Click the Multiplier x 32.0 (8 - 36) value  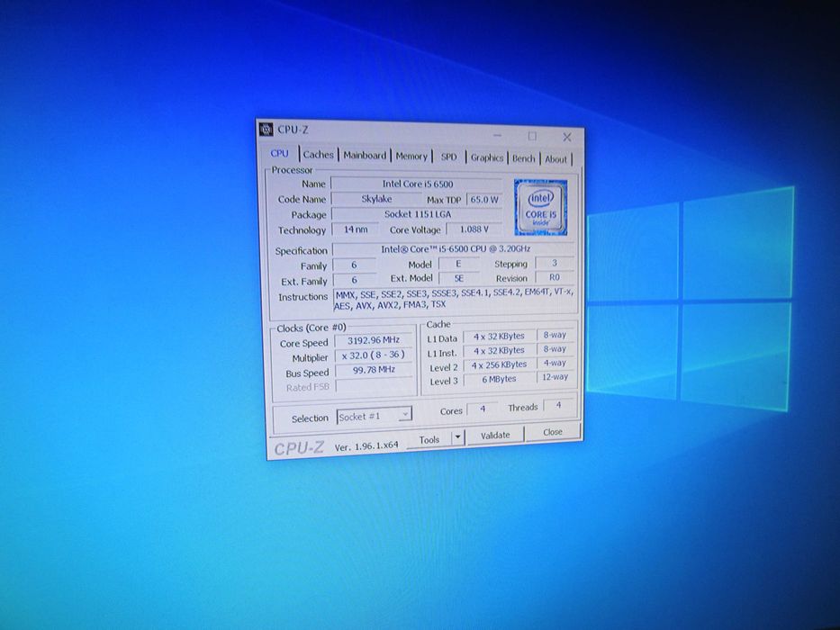point(373,355)
